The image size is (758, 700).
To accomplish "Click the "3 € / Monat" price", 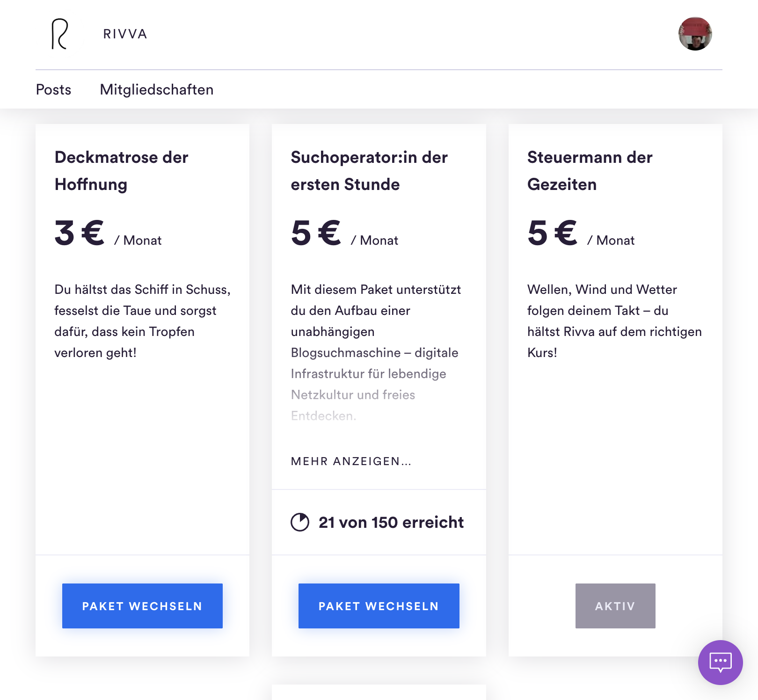I will [x=108, y=233].
